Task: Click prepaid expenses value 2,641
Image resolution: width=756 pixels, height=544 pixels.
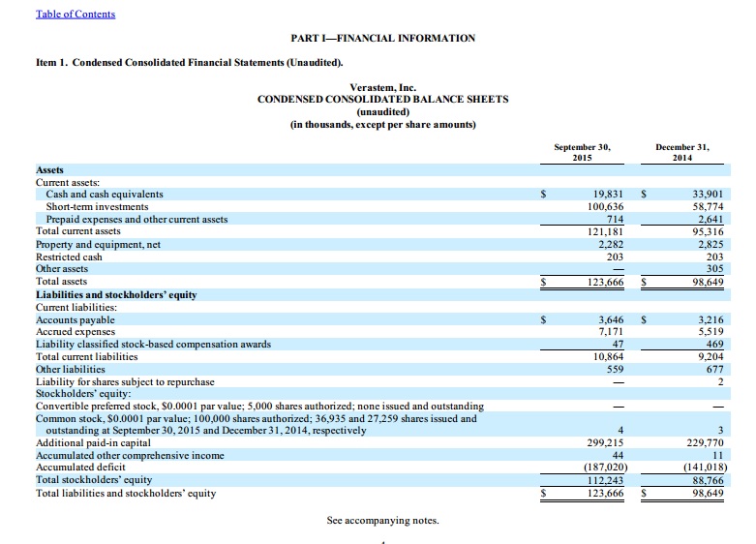Action: click(711, 219)
